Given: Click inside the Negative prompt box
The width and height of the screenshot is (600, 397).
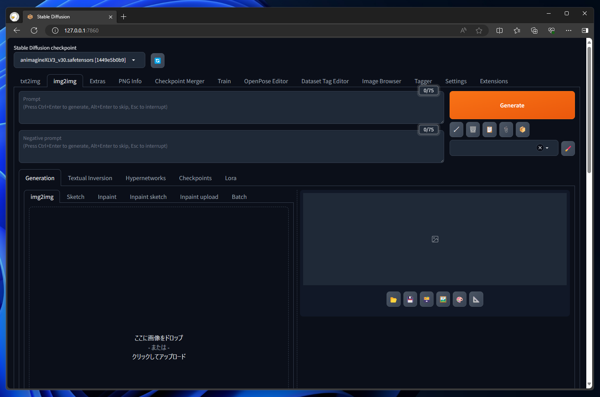Looking at the screenshot, I should (x=231, y=147).
